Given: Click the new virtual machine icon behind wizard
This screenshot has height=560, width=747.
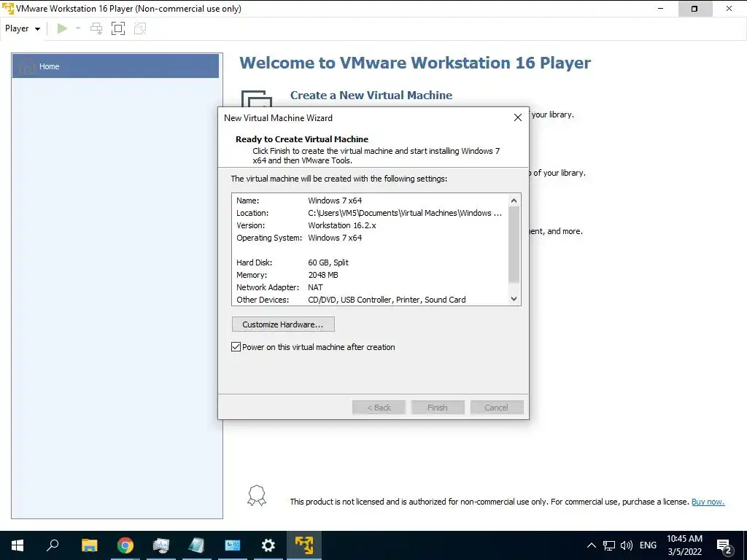Looking at the screenshot, I should 256,98.
